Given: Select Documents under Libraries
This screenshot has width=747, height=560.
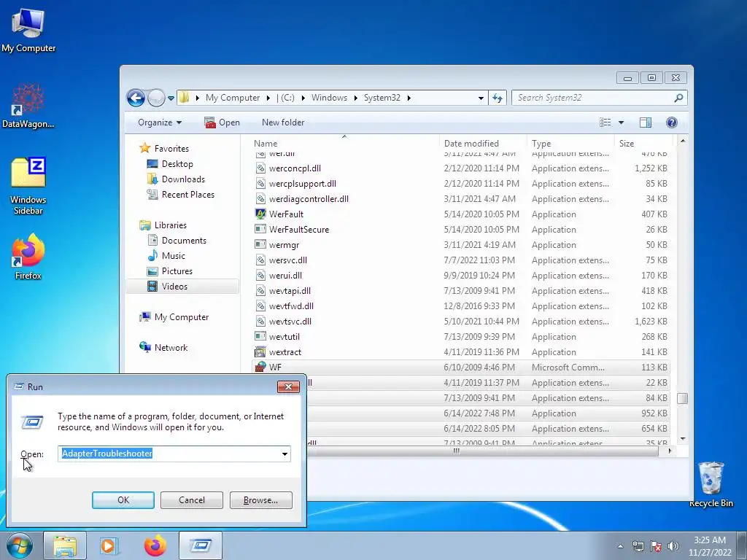Looking at the screenshot, I should pos(184,241).
